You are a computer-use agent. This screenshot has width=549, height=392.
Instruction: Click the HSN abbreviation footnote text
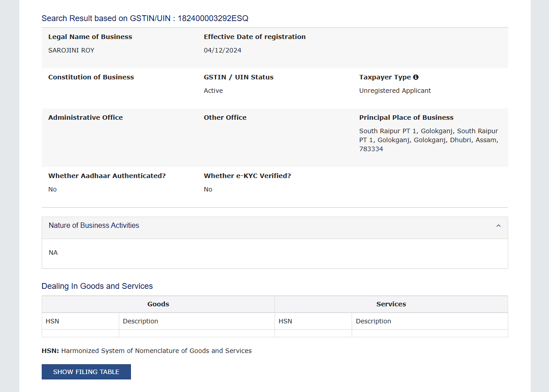tap(147, 351)
